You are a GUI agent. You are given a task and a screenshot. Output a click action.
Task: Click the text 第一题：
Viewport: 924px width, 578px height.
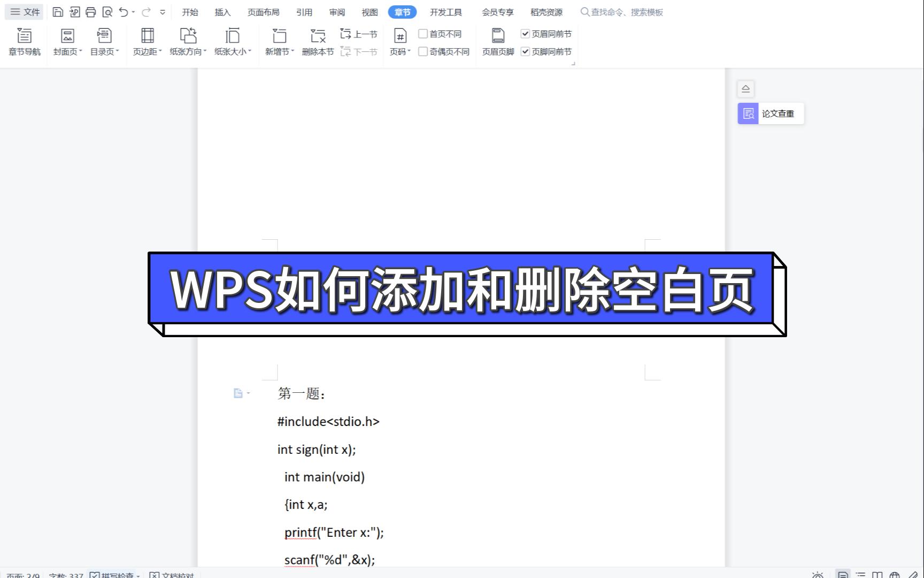pyautogui.click(x=302, y=394)
